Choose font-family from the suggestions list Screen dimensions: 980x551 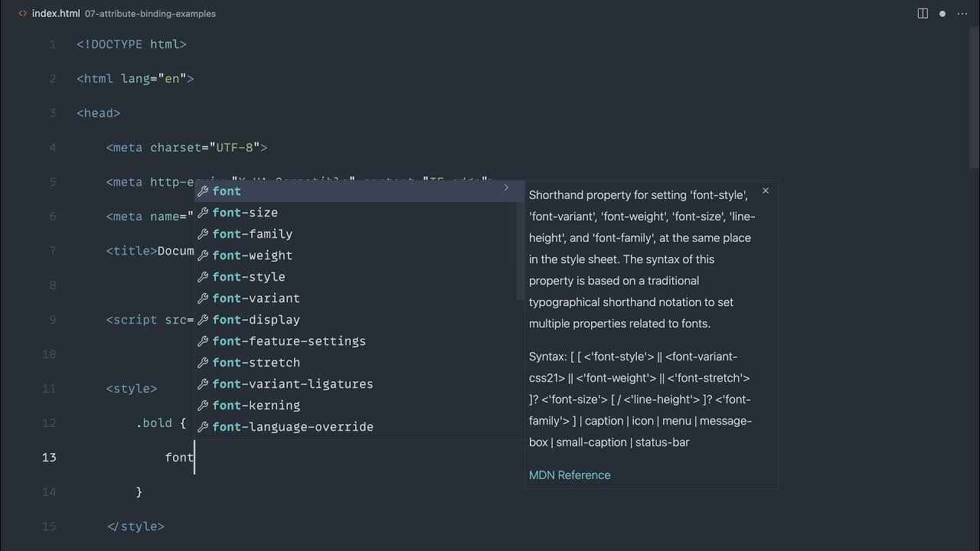coord(253,234)
